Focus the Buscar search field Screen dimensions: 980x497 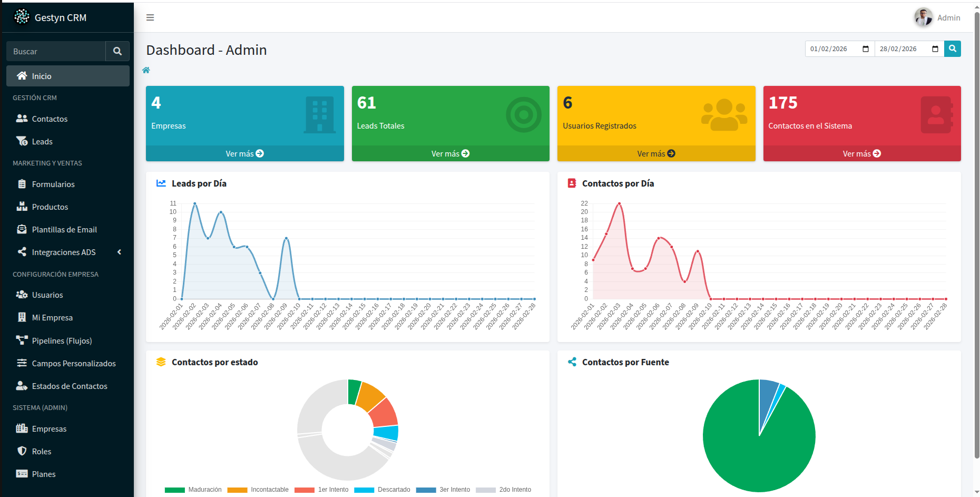tap(56, 51)
